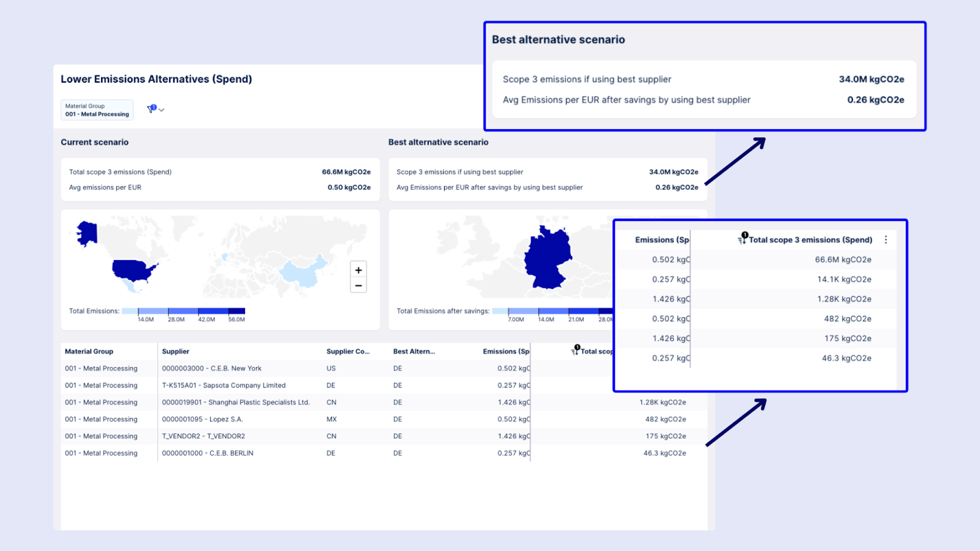Screen dimensions: 980x551
Task: Click the Total Emissions color legend scale
Action: (x=183, y=309)
